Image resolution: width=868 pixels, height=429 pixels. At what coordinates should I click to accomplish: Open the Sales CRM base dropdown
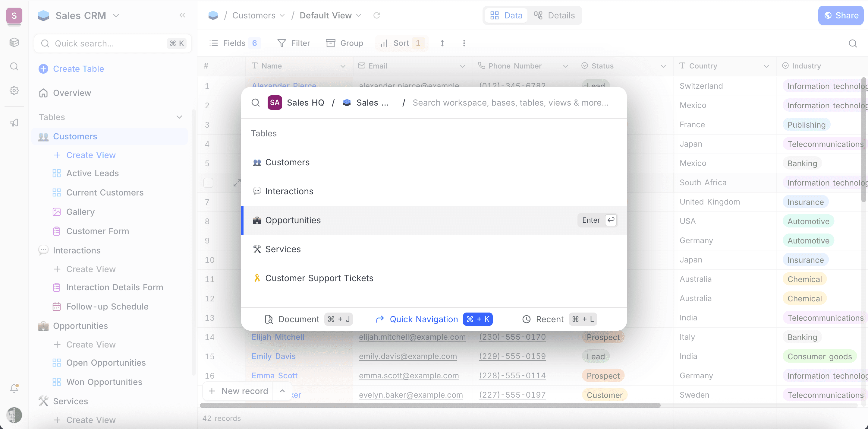116,15
